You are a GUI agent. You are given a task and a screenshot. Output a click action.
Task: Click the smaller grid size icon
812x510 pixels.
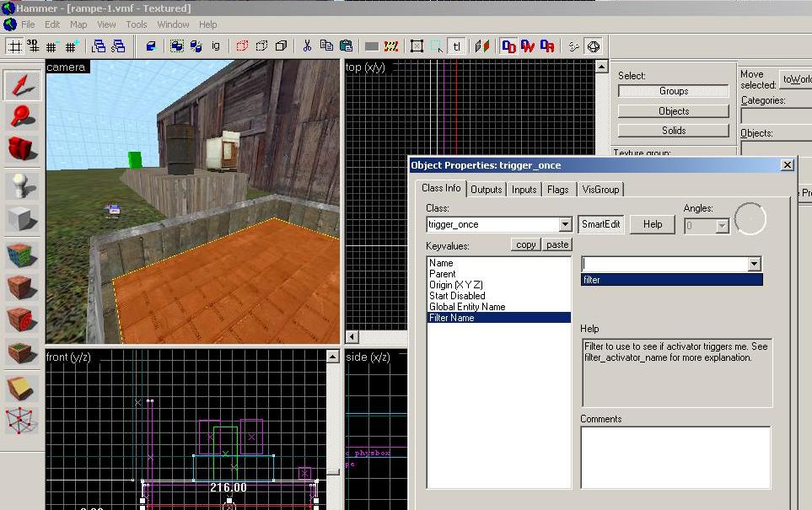(x=51, y=46)
